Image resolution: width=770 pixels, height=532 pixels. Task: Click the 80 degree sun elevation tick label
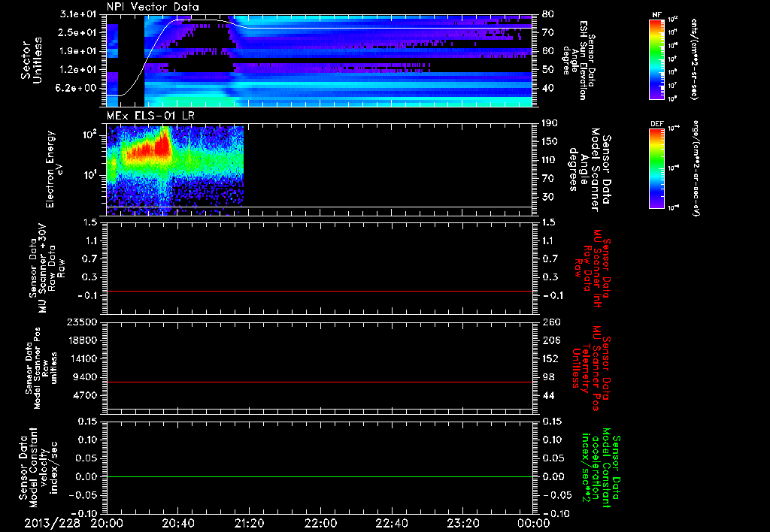click(x=547, y=14)
